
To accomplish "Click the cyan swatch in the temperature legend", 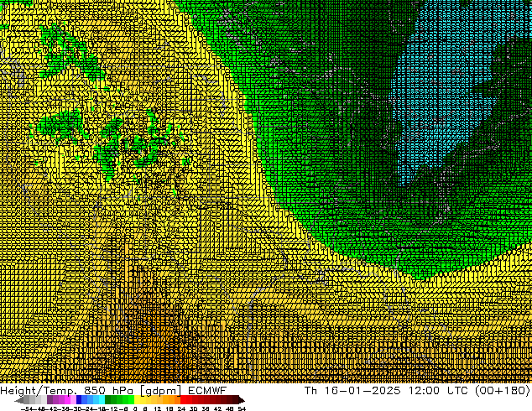I will (102, 399).
